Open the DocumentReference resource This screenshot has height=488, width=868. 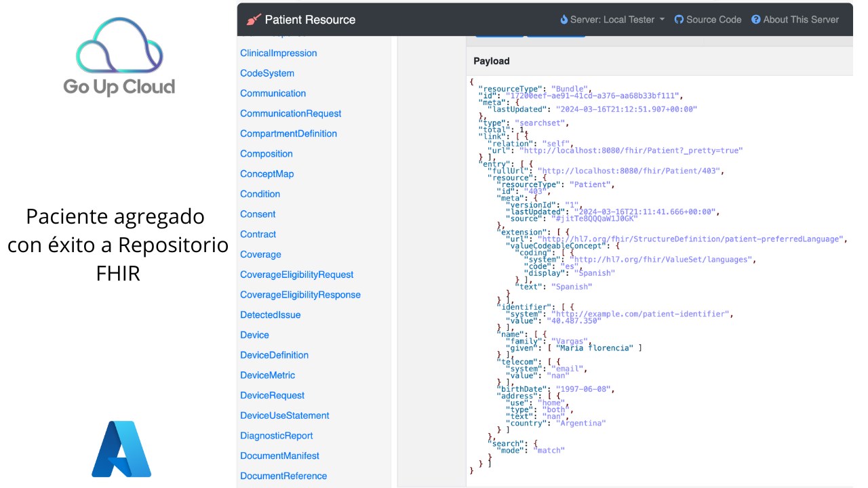pos(283,476)
